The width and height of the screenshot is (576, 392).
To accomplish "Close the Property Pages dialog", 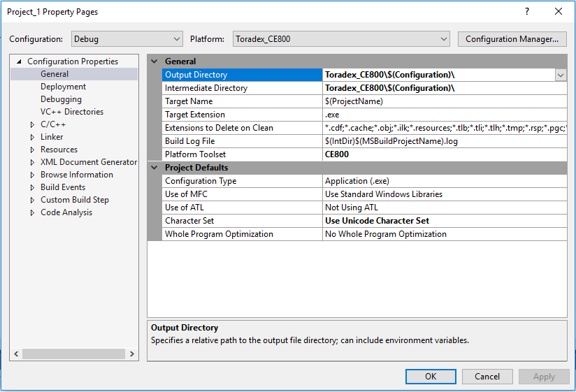I will pyautogui.click(x=559, y=11).
